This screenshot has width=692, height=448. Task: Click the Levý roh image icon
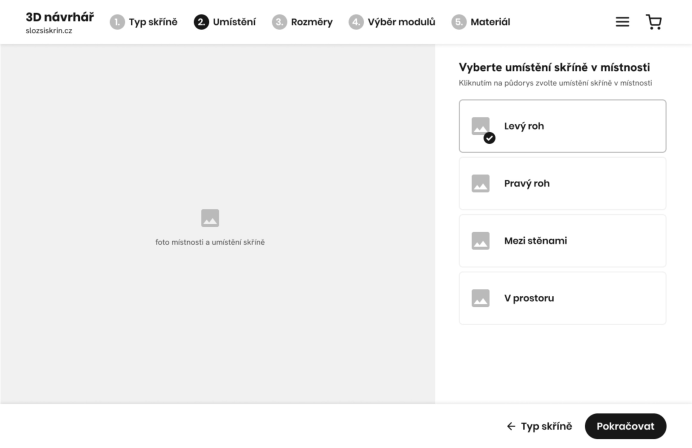tap(481, 126)
